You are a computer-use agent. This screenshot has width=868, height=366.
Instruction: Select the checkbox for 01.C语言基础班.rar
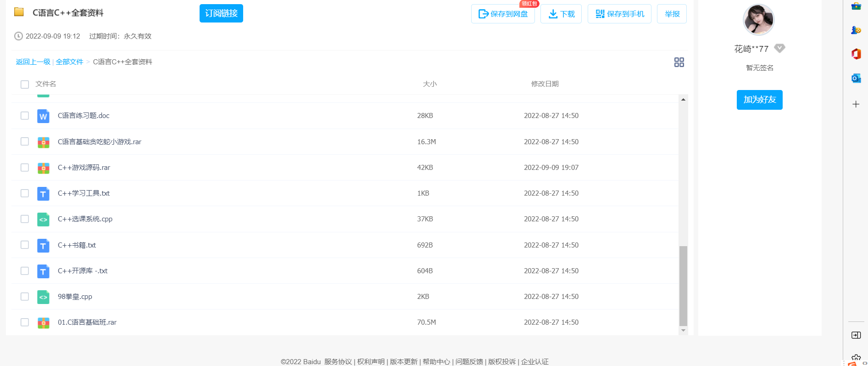25,322
